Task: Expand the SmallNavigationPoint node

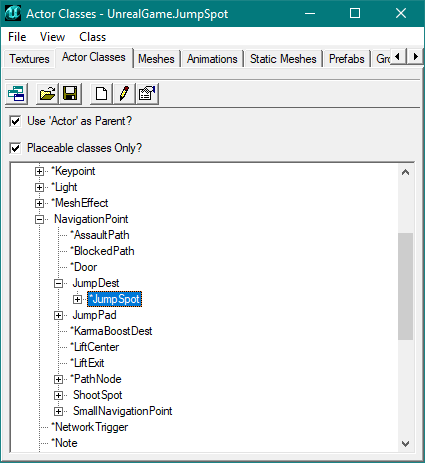Action: 58,411
